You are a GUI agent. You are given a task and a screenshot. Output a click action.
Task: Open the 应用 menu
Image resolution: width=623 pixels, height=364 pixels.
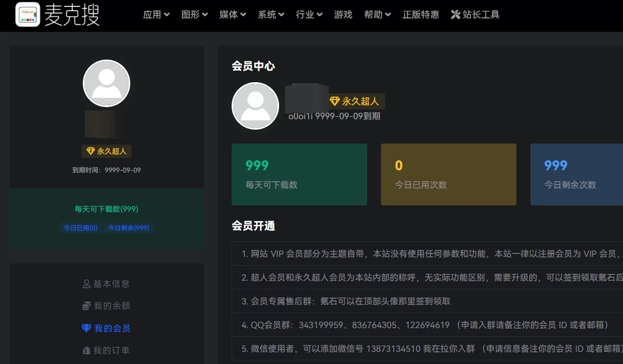pos(156,14)
